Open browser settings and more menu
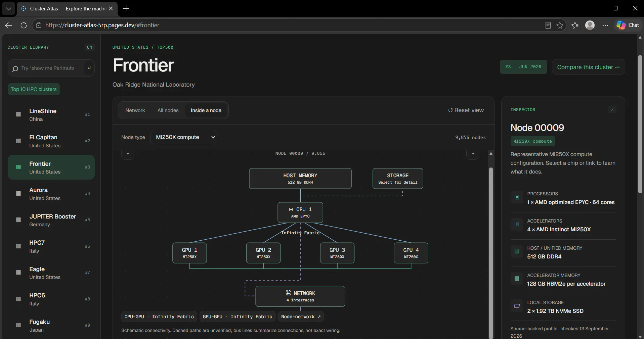The width and height of the screenshot is (644, 339). (605, 25)
